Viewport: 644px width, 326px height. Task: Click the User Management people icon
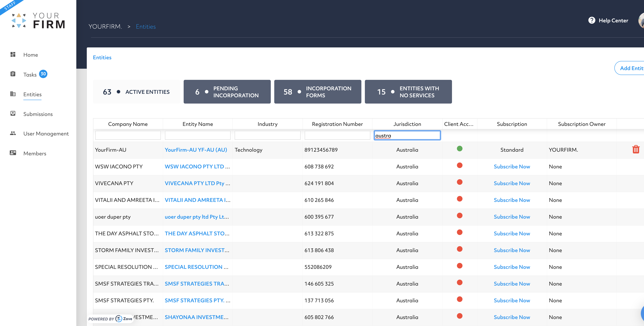click(13, 133)
